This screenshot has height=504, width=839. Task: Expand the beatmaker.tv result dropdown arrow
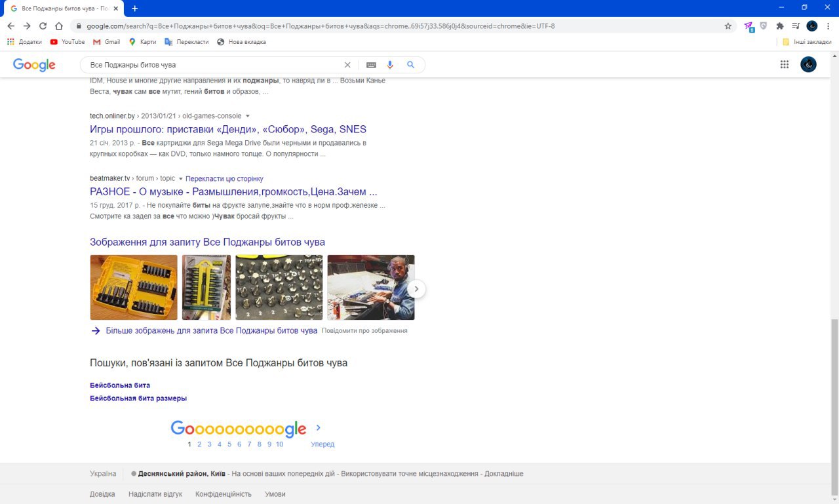(x=181, y=179)
